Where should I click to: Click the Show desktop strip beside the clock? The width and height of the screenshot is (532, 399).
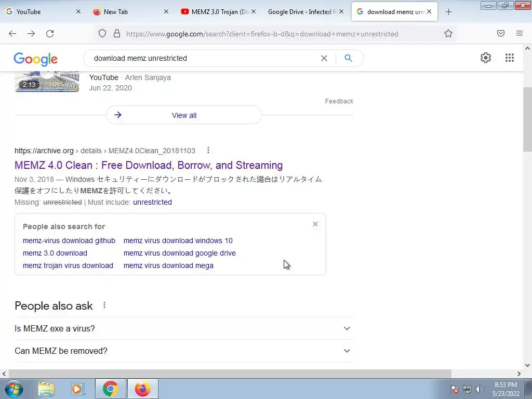pyautogui.click(x=529, y=389)
